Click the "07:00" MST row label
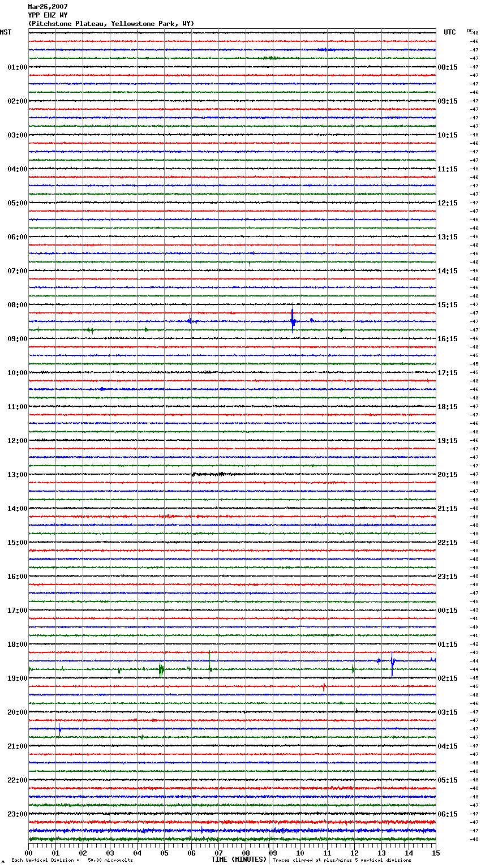481x868 pixels. click(17, 271)
